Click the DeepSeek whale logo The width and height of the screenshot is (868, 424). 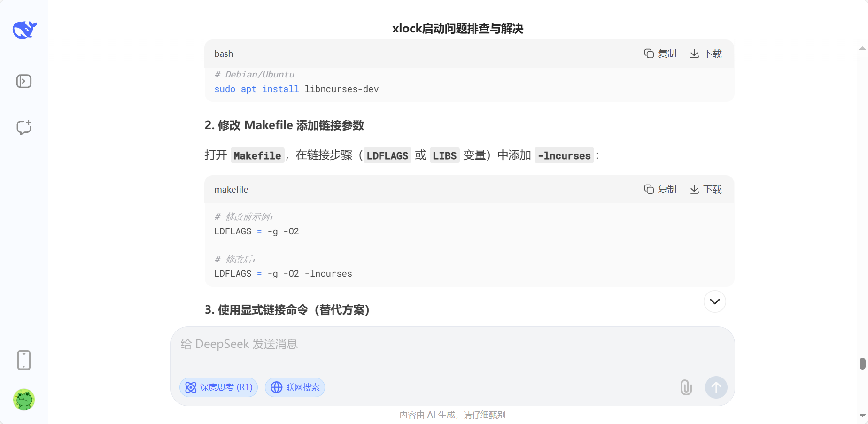(x=24, y=30)
